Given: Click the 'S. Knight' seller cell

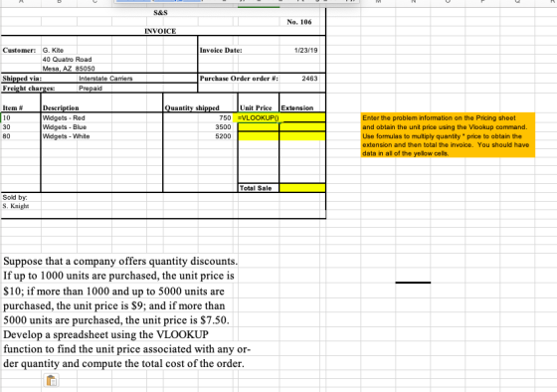Looking at the screenshot, I should point(16,206).
